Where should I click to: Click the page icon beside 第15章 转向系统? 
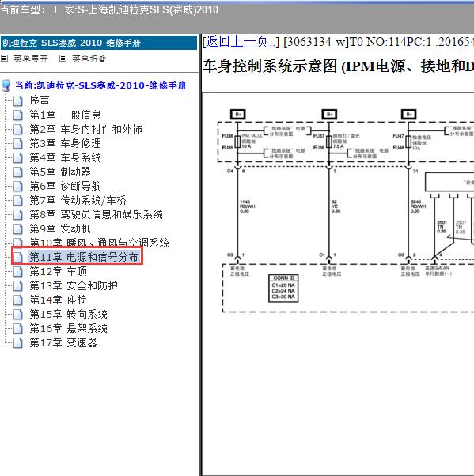[18, 315]
